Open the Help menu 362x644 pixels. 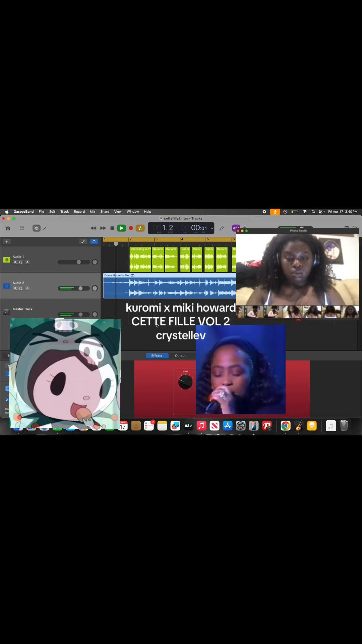coord(147,212)
